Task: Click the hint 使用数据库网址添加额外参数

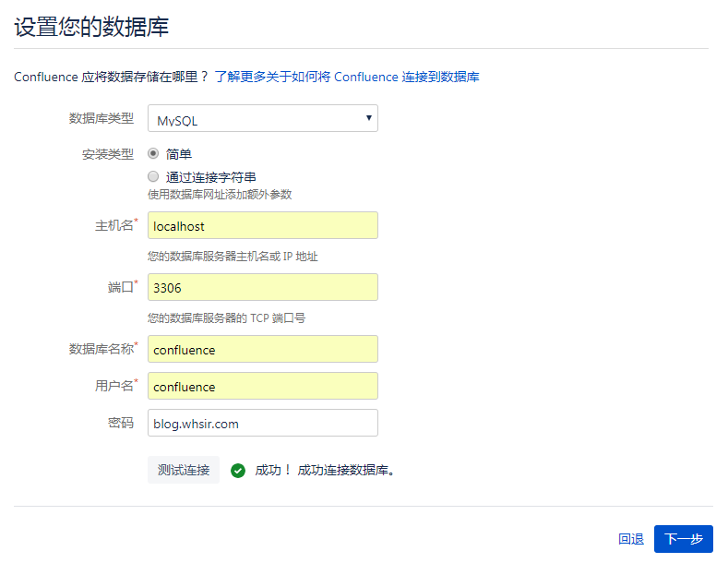Action: pyautogui.click(x=220, y=194)
